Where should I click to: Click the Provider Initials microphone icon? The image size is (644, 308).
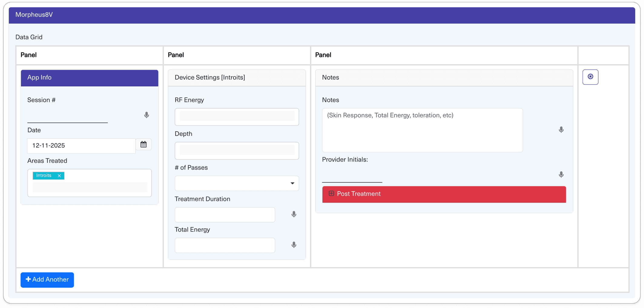pos(561,175)
